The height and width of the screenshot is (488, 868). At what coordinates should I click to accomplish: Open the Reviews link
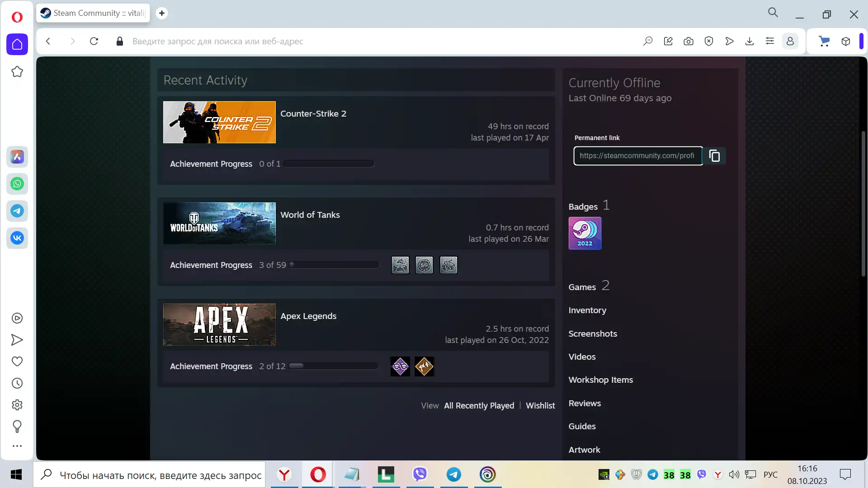[585, 403]
